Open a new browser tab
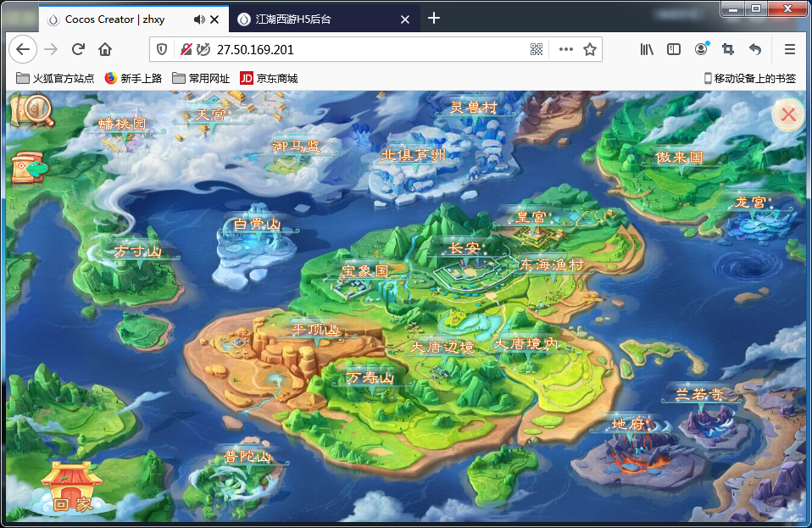The image size is (812, 528). pos(434,18)
